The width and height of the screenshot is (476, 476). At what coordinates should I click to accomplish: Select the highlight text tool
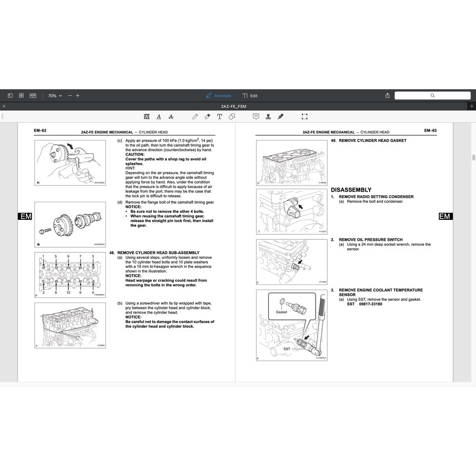[147, 117]
